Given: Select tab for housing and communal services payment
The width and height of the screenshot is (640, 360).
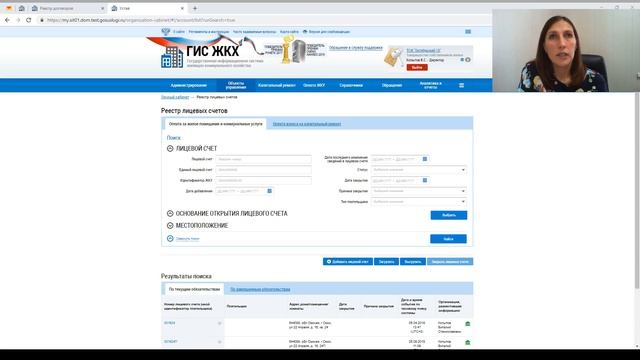Looking at the screenshot, I should tap(216, 124).
